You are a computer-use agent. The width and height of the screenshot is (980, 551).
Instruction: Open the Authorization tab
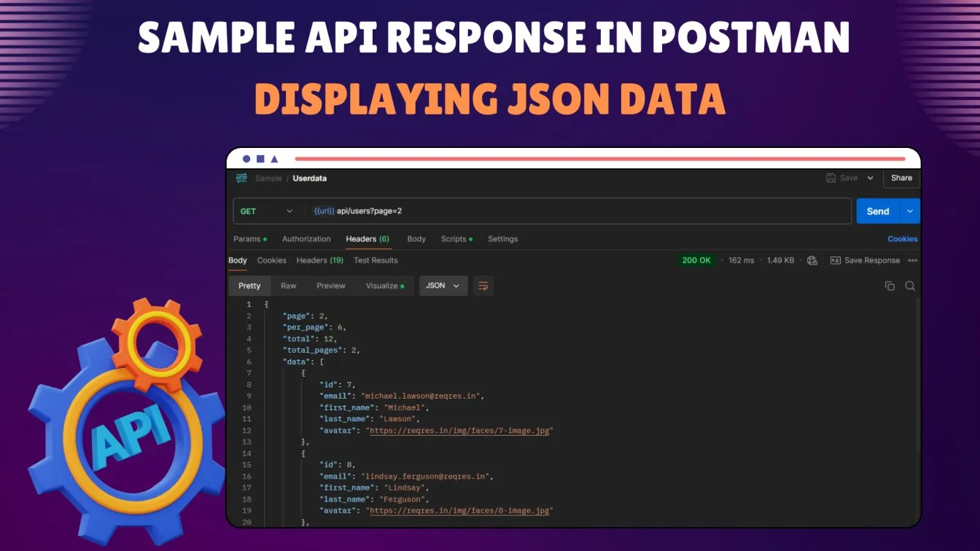click(306, 239)
